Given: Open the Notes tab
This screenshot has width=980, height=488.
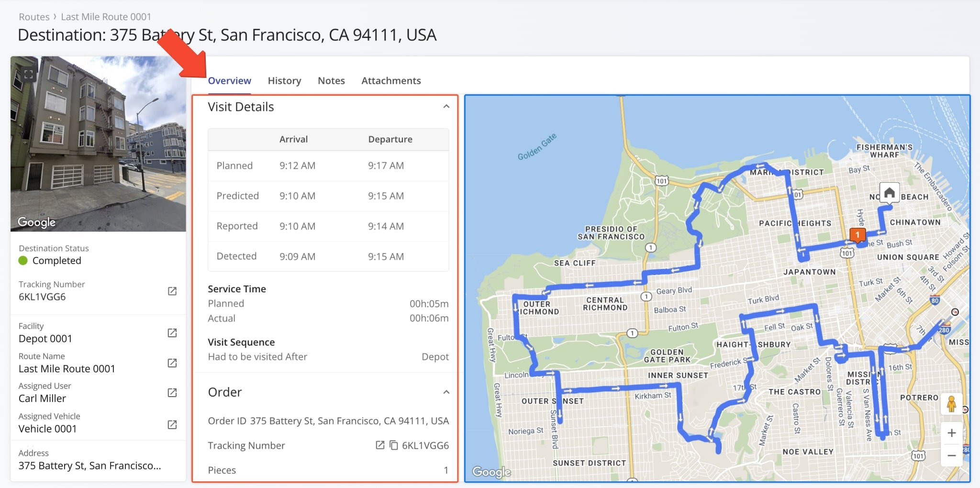Looking at the screenshot, I should pyautogui.click(x=331, y=81).
